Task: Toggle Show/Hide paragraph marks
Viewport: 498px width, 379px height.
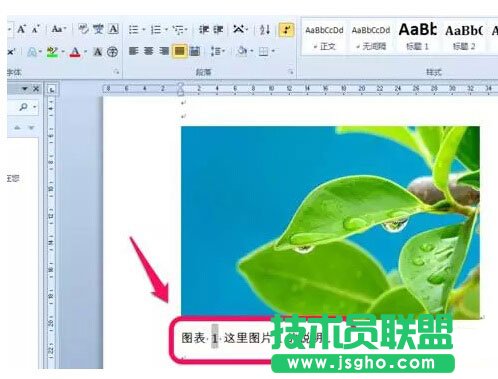Action: point(286,30)
